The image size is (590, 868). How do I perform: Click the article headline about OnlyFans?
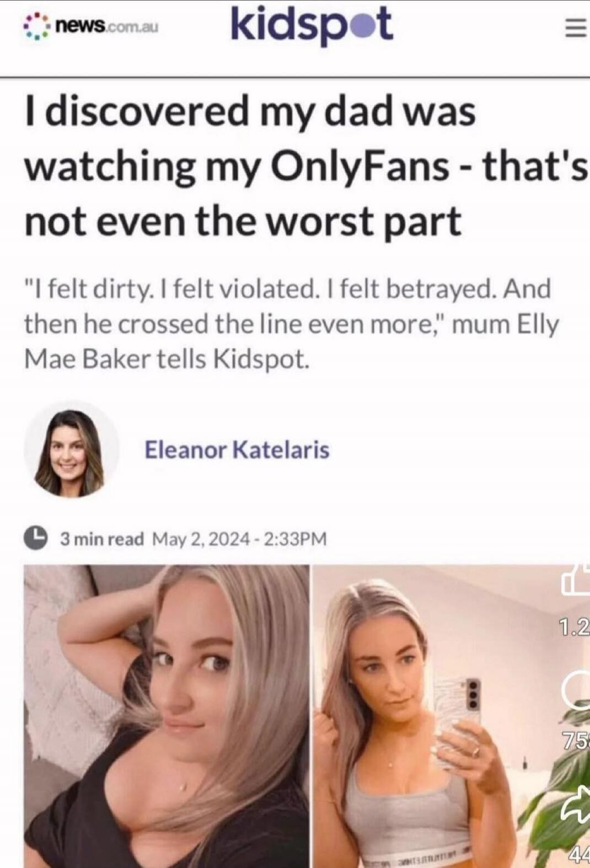click(x=306, y=166)
